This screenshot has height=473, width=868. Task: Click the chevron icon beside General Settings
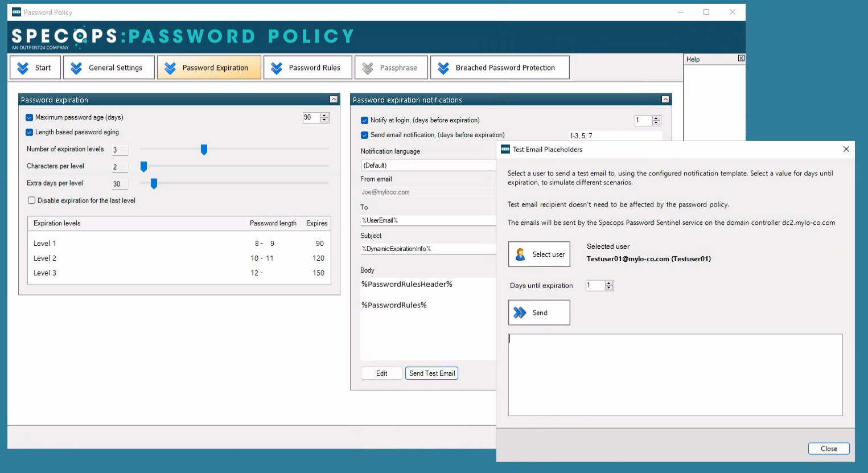pos(76,68)
